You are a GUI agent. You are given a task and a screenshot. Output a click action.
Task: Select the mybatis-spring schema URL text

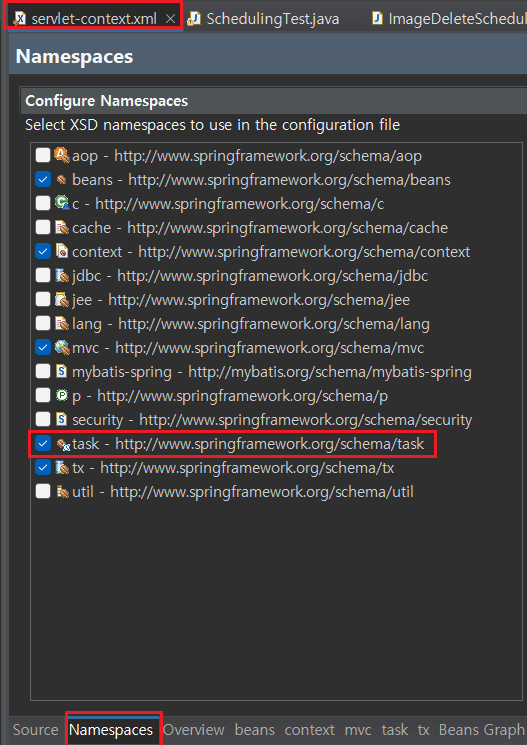[330, 372]
